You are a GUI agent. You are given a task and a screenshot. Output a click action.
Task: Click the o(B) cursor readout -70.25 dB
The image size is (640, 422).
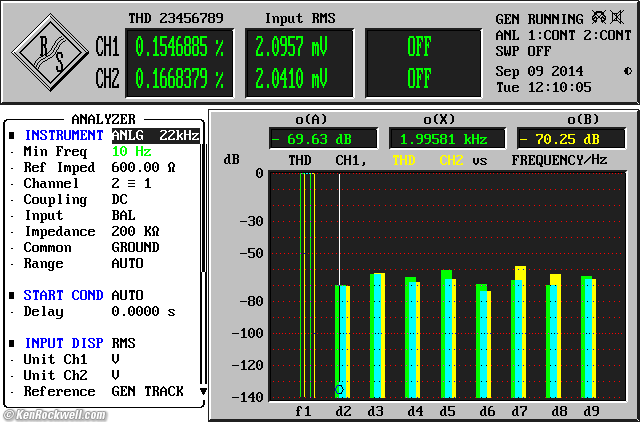coord(571,139)
